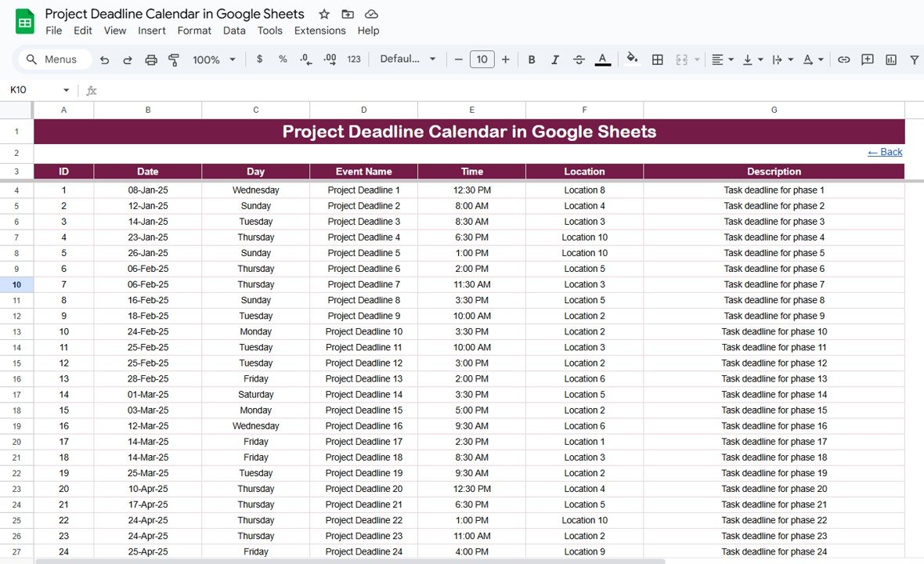
Task: Select the time cell 12:30 PM in row 4
Action: [x=472, y=190]
